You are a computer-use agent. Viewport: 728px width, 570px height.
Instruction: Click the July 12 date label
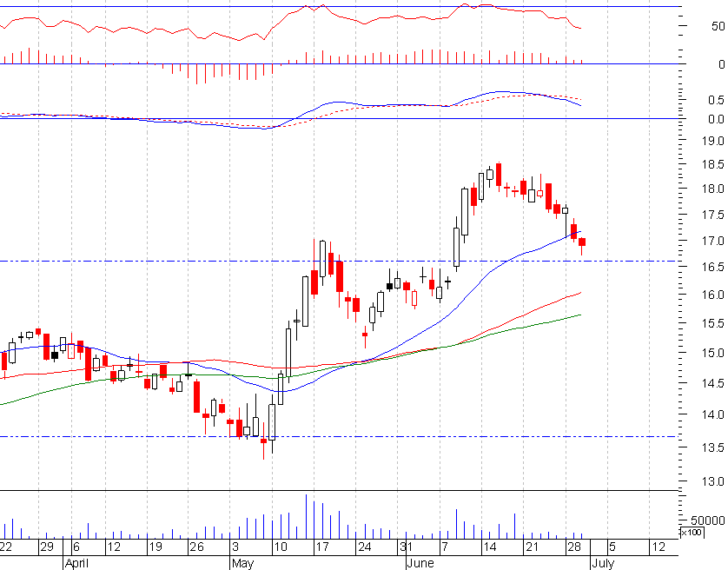coord(659,547)
